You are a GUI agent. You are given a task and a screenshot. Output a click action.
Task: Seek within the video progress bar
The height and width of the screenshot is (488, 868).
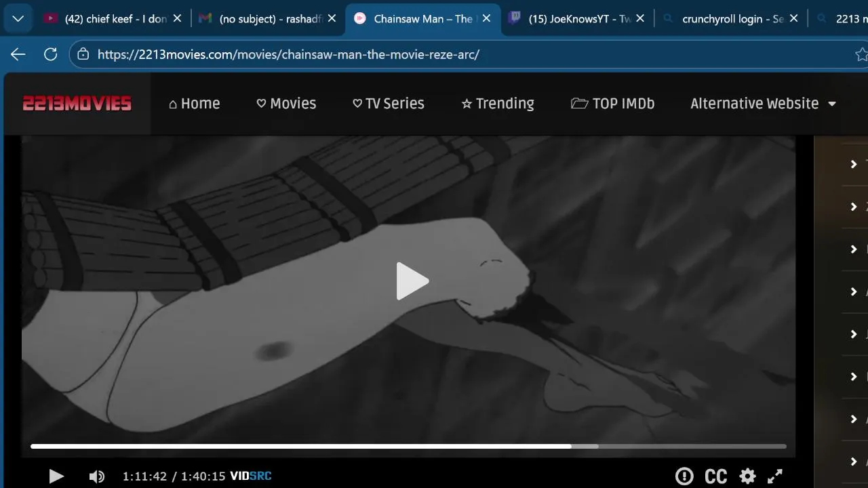pos(408,446)
